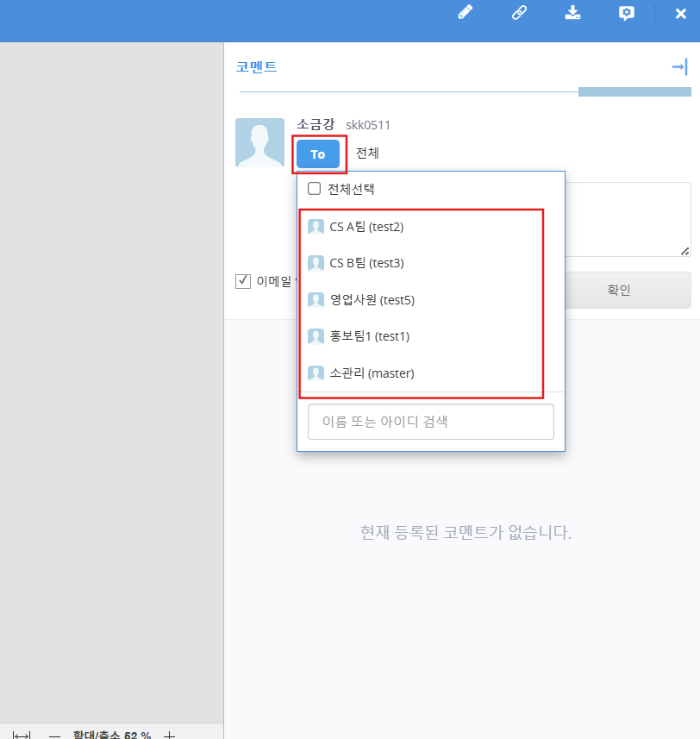Viewport: 700px width, 739px height.
Task: Click the name or ID search field
Action: 430,422
